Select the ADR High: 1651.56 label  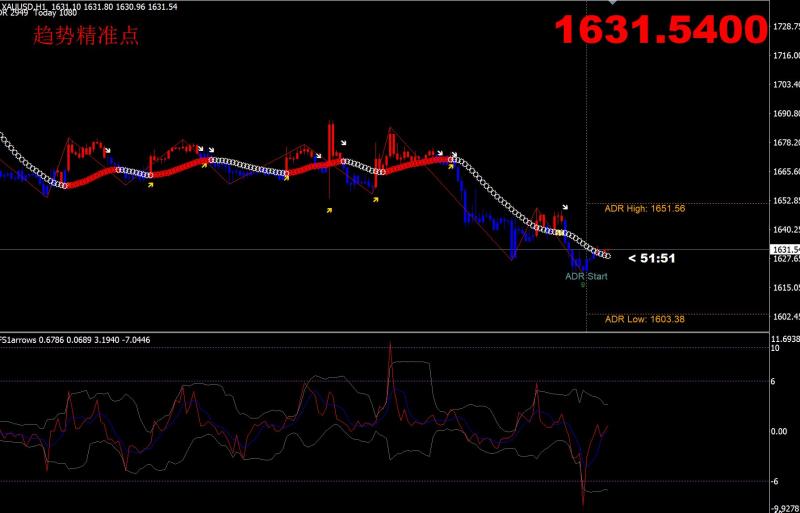click(644, 209)
